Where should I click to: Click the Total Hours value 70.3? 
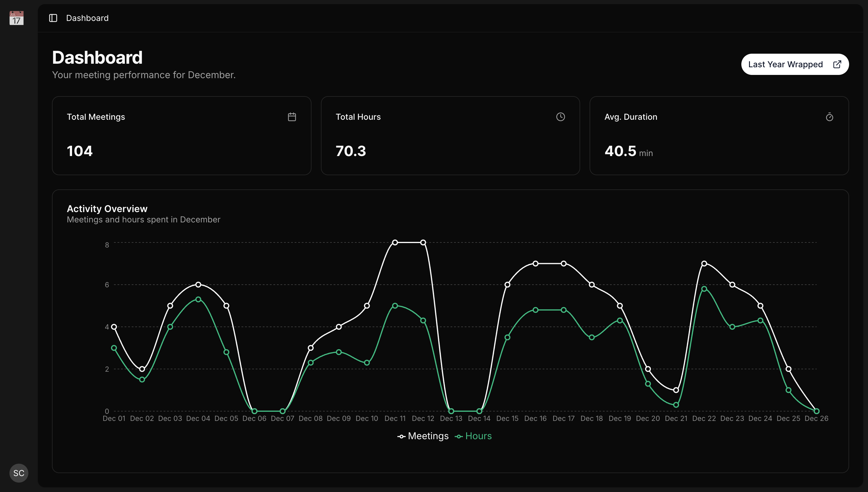point(351,151)
